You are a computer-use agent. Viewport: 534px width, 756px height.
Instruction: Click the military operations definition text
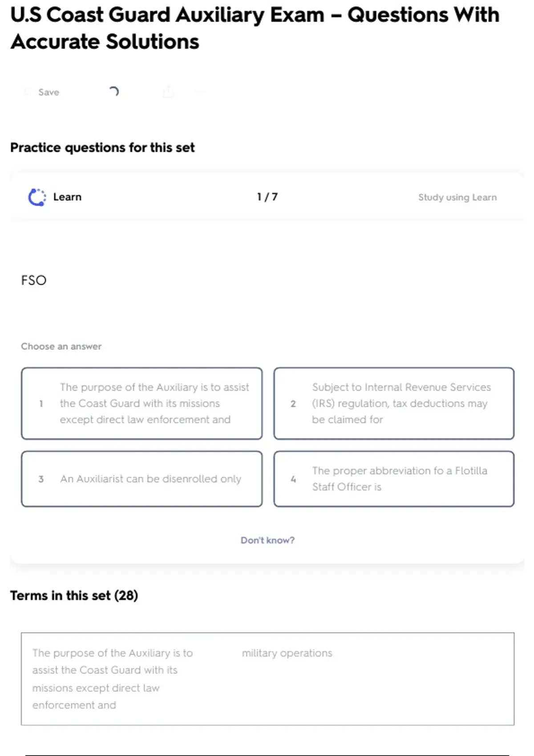click(287, 653)
